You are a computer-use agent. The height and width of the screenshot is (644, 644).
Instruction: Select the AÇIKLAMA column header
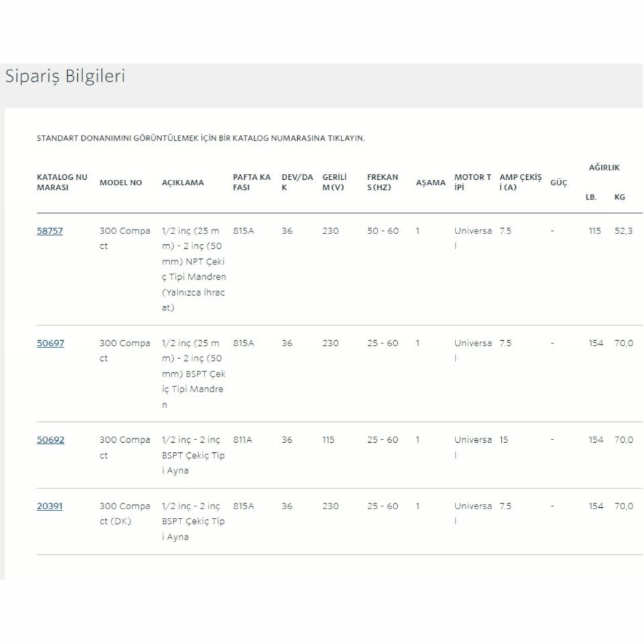click(x=182, y=182)
